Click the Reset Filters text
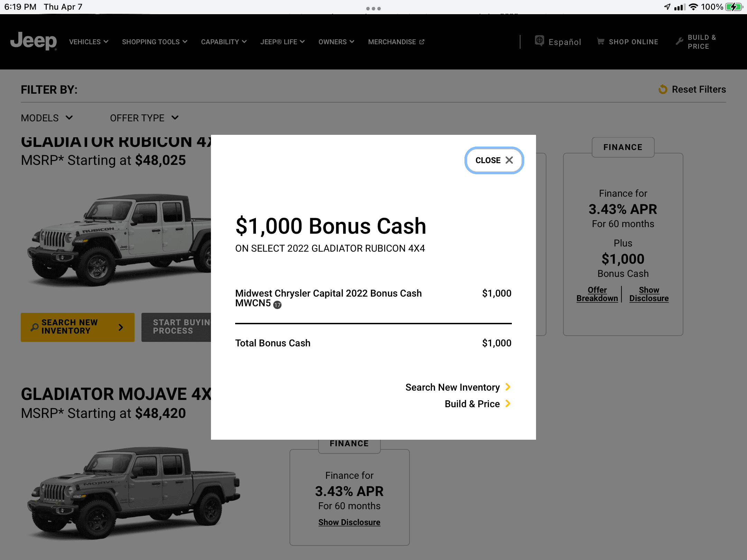This screenshot has height=560, width=747. [x=699, y=89]
